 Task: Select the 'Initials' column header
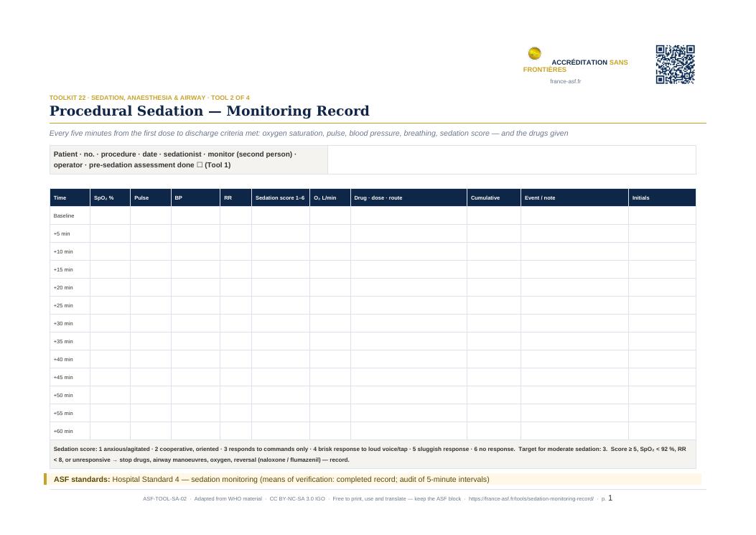tap(662, 197)
